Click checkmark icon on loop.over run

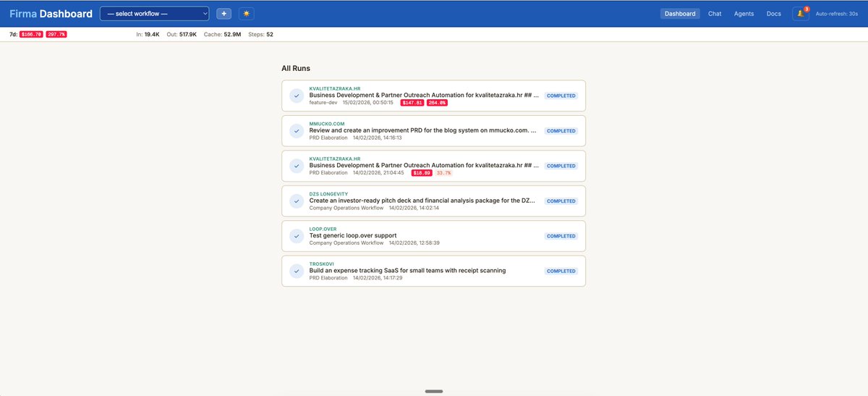click(297, 236)
